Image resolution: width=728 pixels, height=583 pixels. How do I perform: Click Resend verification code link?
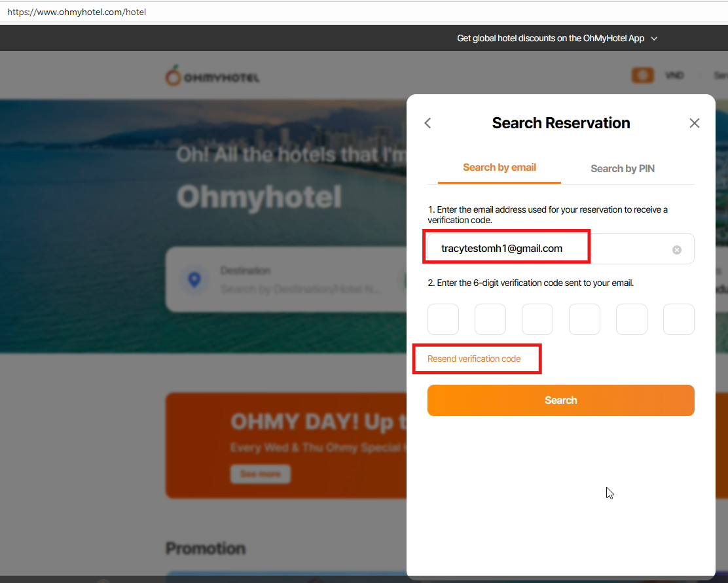[474, 359]
